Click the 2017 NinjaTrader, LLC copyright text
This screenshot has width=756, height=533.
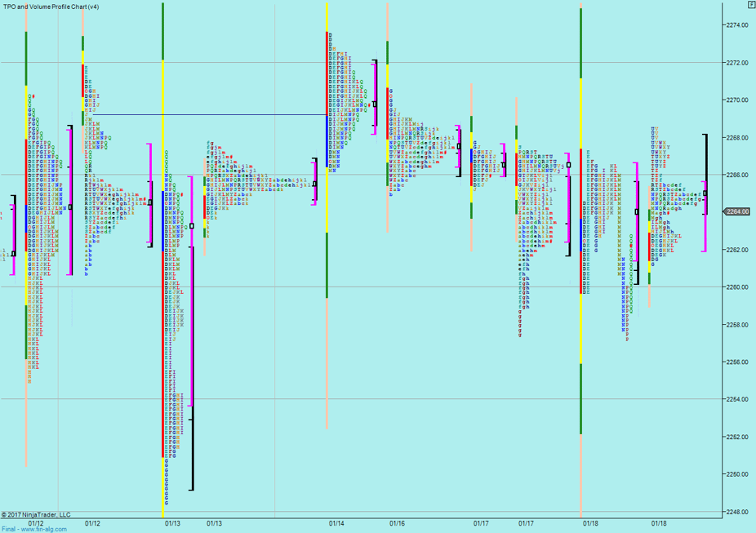pos(36,514)
